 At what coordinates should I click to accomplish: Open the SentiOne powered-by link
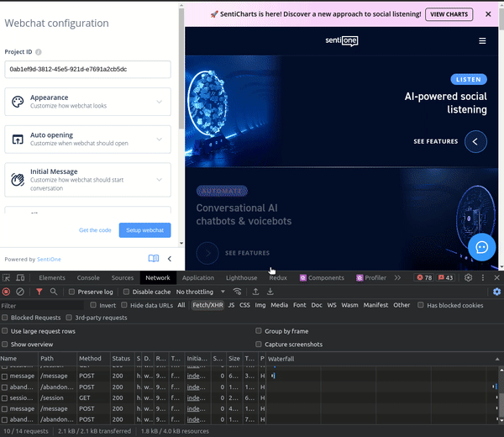[x=49, y=259]
